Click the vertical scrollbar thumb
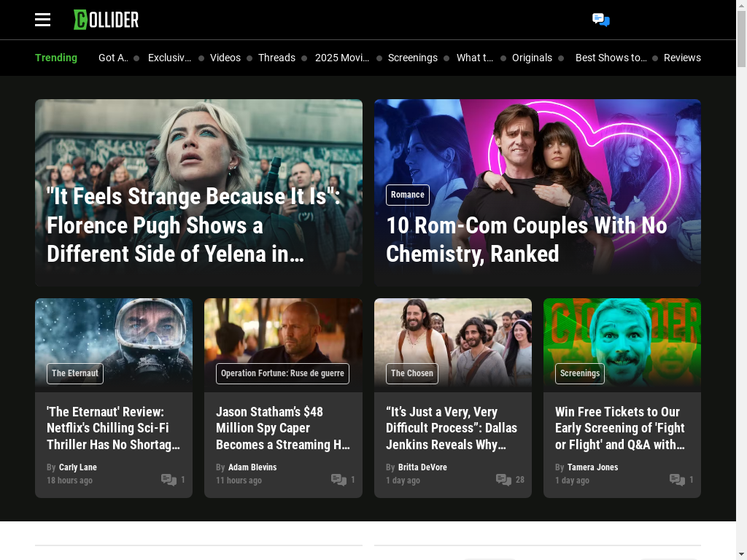The image size is (747, 560). (x=741, y=38)
